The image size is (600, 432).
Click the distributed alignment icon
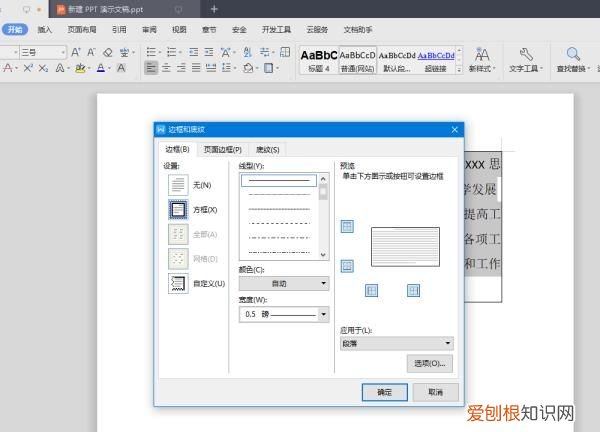tap(211, 68)
